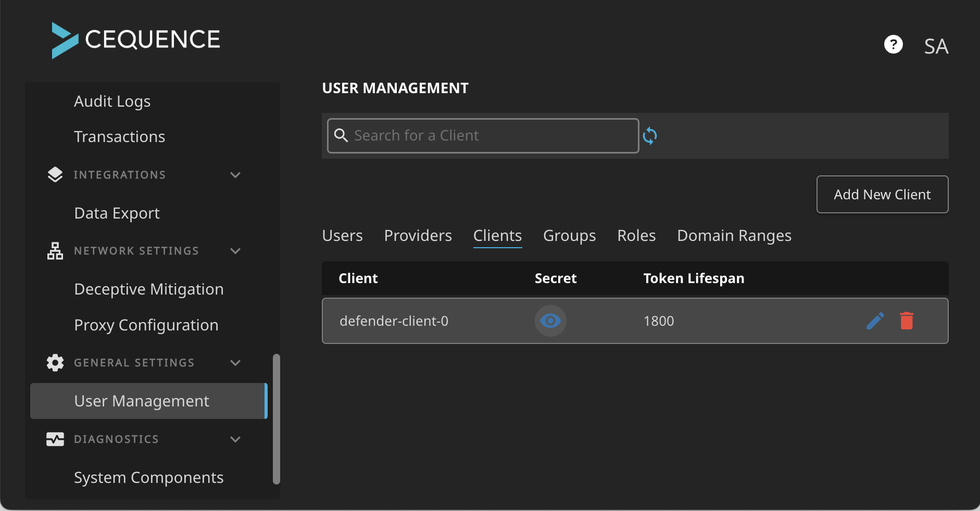The image size is (980, 511).
Task: Focus the Search for a Client field
Action: click(x=483, y=136)
